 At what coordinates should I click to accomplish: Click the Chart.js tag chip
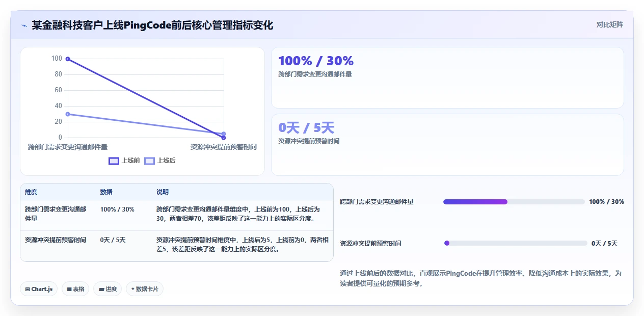pyautogui.click(x=39, y=289)
